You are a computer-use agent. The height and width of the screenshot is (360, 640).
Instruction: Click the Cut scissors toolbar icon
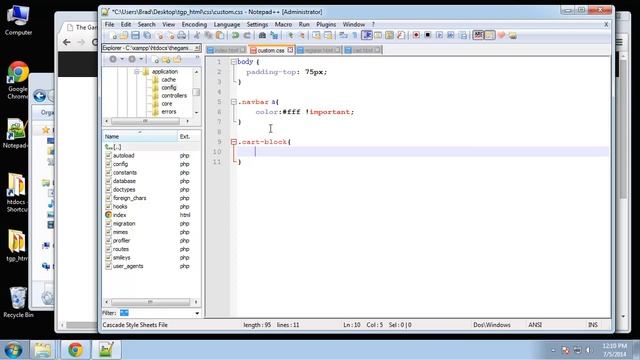[197, 36]
